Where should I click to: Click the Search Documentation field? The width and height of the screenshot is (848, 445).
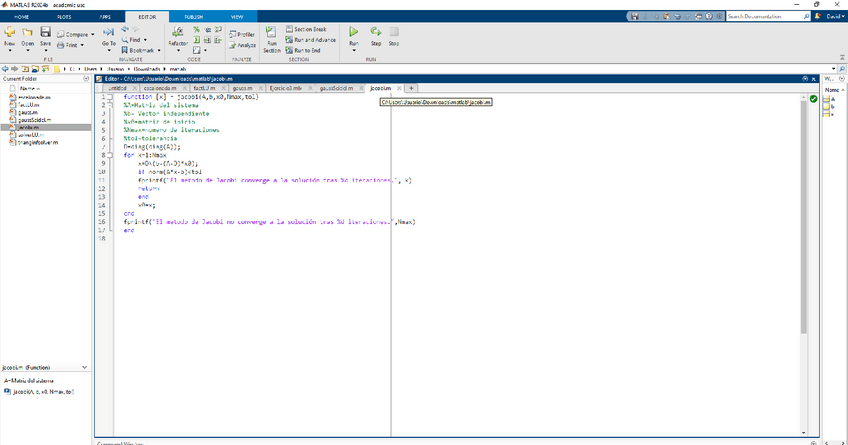tap(763, 17)
